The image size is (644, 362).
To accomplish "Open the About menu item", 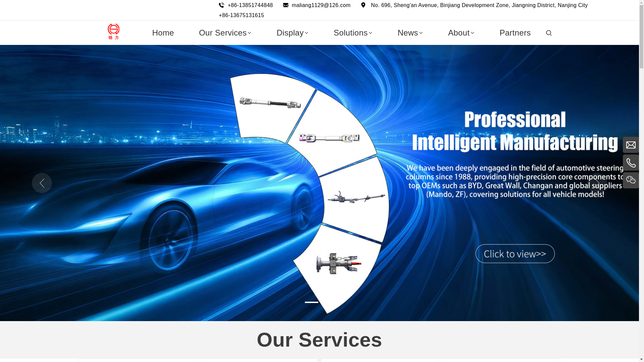I will (459, 33).
